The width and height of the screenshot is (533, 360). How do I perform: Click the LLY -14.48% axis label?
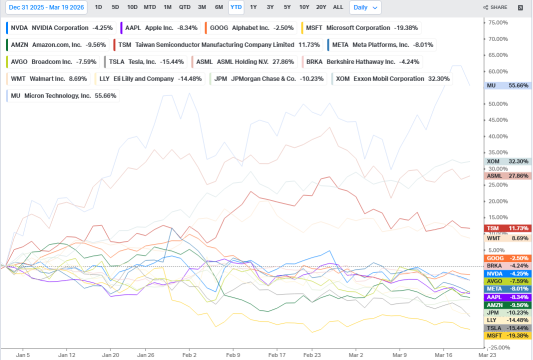507,320
